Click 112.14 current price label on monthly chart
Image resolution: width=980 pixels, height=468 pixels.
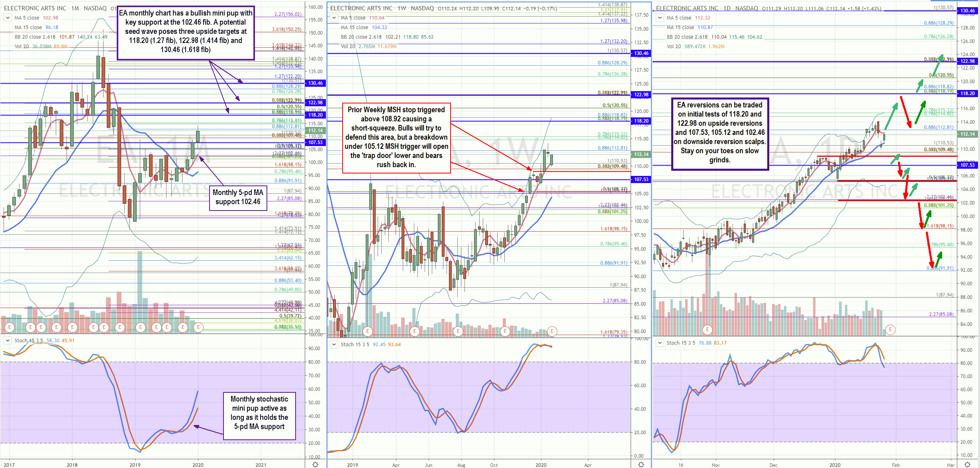(x=316, y=131)
